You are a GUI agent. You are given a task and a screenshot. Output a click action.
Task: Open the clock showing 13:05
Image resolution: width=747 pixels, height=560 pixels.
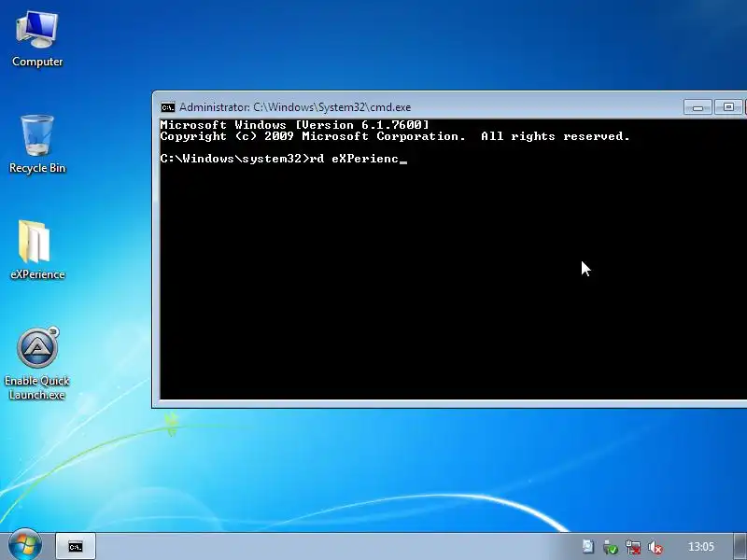(701, 547)
